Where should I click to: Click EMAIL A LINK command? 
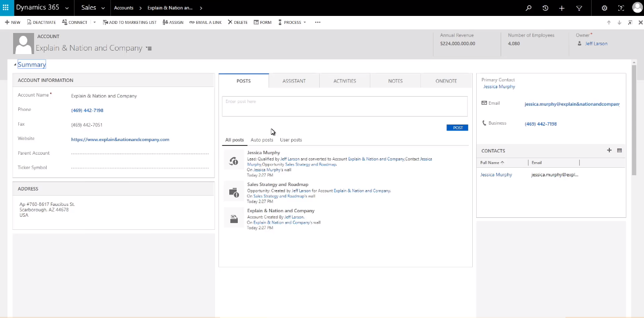[205, 22]
